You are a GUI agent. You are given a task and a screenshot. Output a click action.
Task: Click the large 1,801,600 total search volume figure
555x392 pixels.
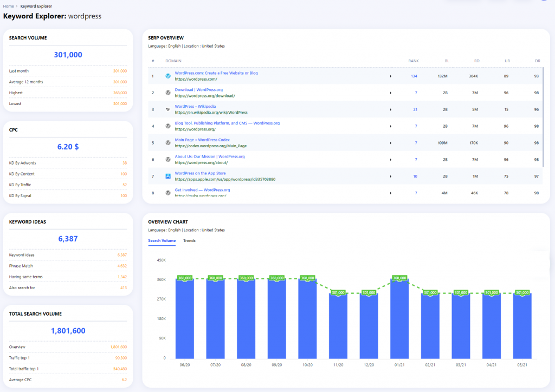[68, 331]
